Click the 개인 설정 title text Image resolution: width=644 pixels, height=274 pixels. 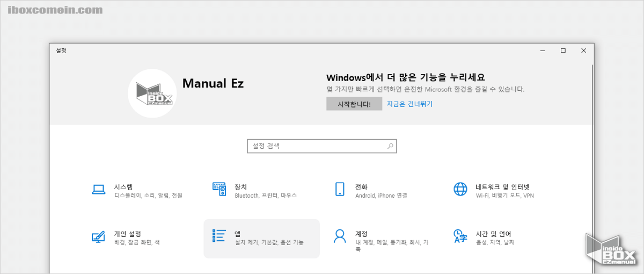pyautogui.click(x=128, y=234)
